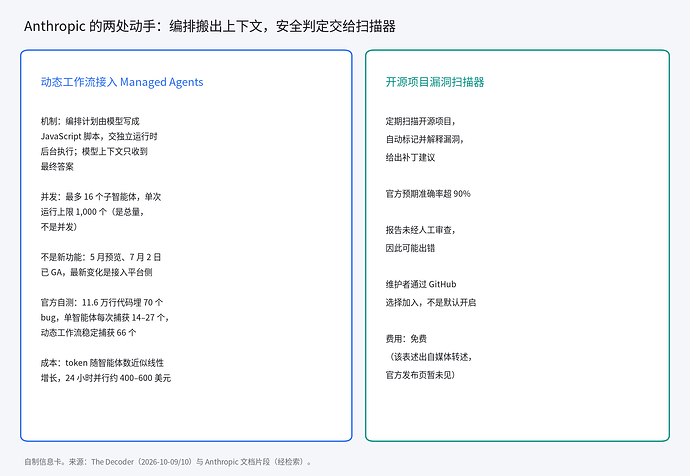Select the line "（该表述出自媒体转述，"
This screenshot has width=690, height=476.
(x=429, y=357)
